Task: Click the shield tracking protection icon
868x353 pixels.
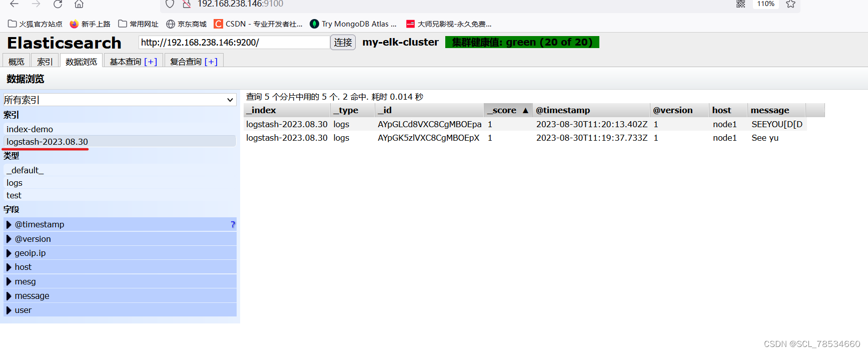Action: tap(170, 4)
